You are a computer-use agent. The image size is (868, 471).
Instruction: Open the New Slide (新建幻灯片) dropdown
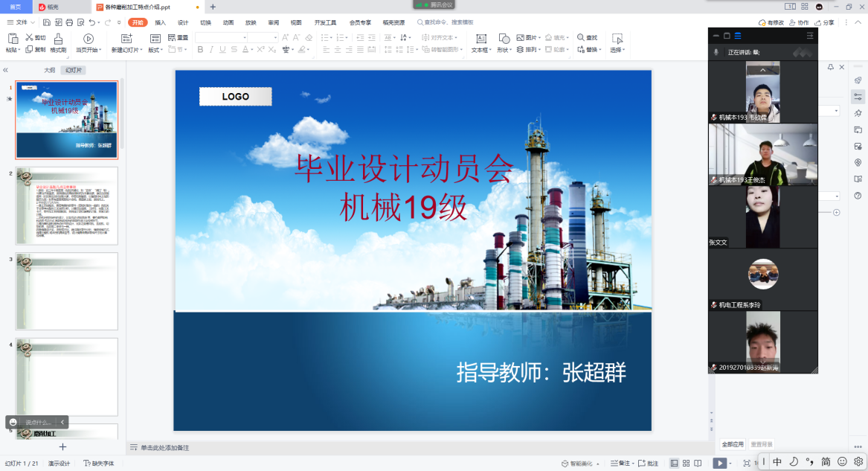[x=126, y=50]
